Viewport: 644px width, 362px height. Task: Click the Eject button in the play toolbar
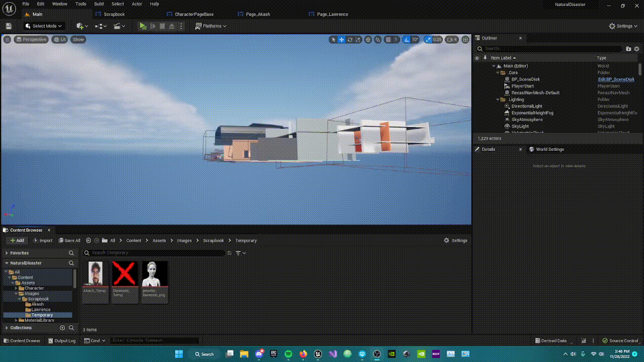coord(172,26)
